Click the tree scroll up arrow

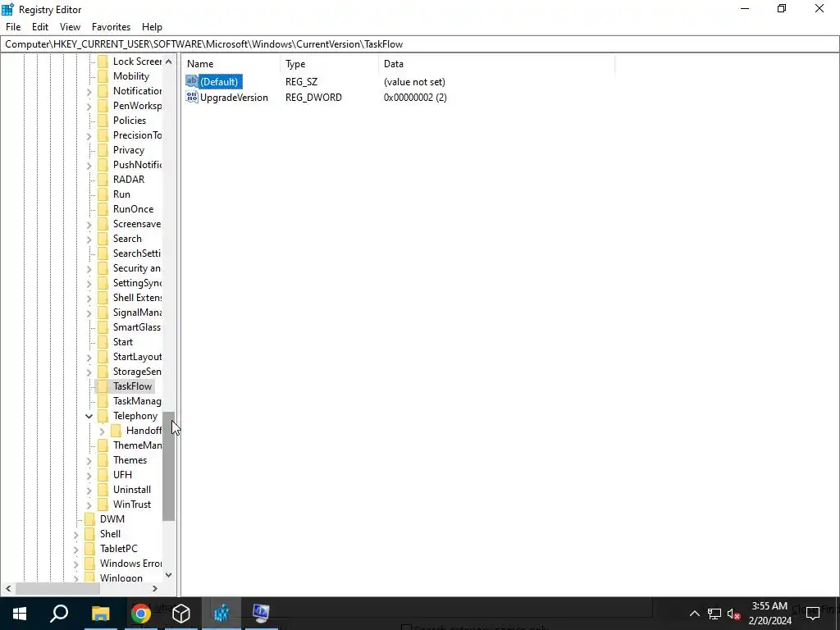(x=169, y=62)
